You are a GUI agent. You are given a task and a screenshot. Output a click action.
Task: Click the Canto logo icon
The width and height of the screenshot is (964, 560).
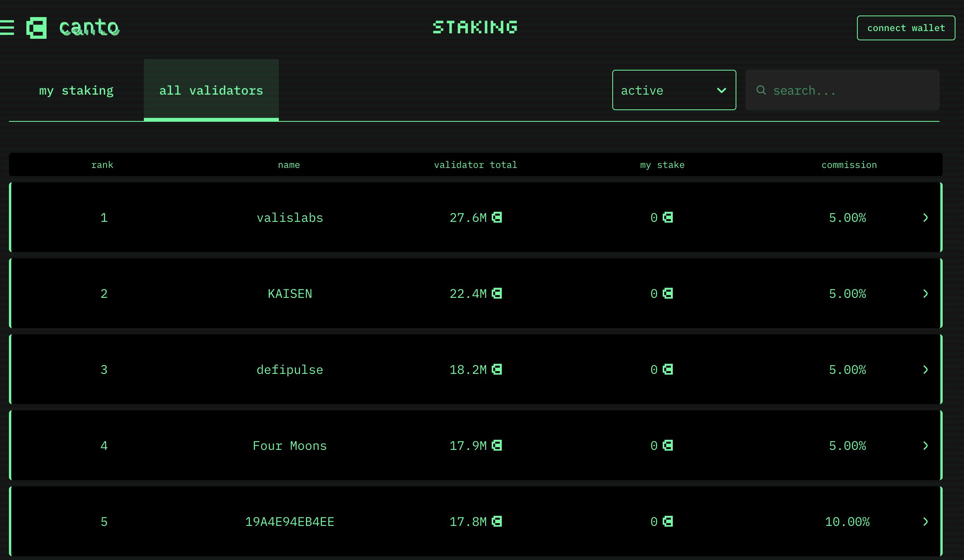[x=36, y=28]
